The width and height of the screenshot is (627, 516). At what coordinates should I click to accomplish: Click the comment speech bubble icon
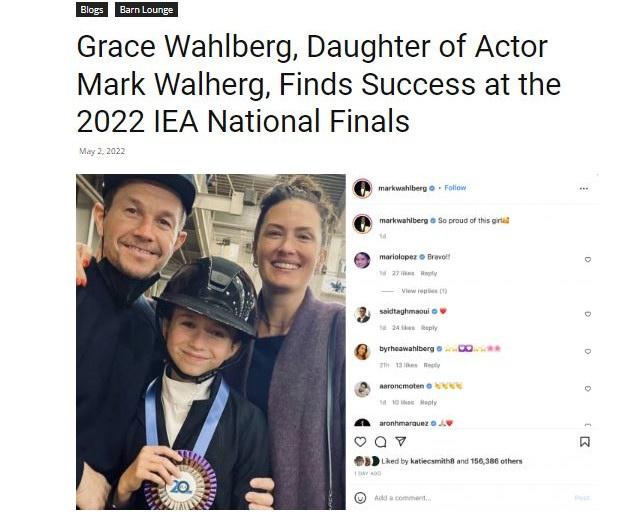pos(380,441)
